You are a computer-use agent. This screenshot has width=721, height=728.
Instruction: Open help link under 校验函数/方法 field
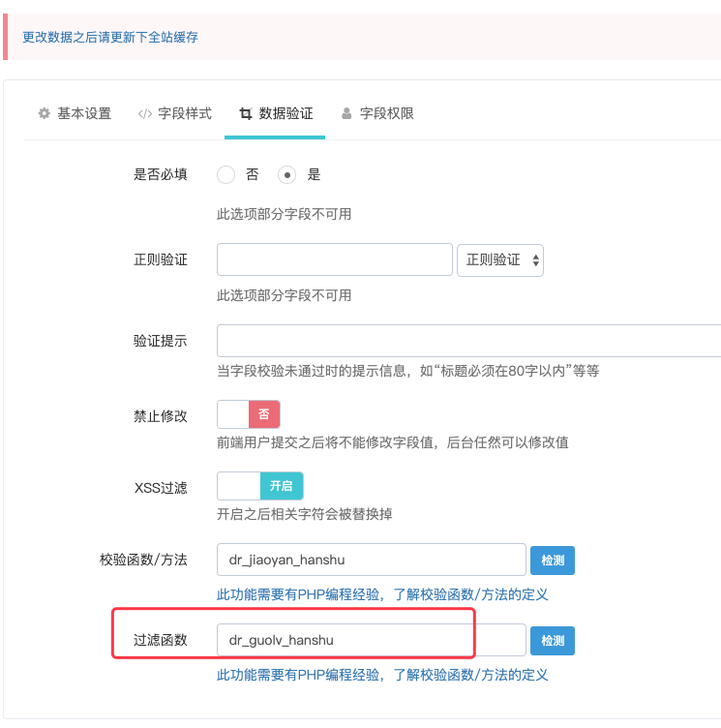tap(382, 594)
